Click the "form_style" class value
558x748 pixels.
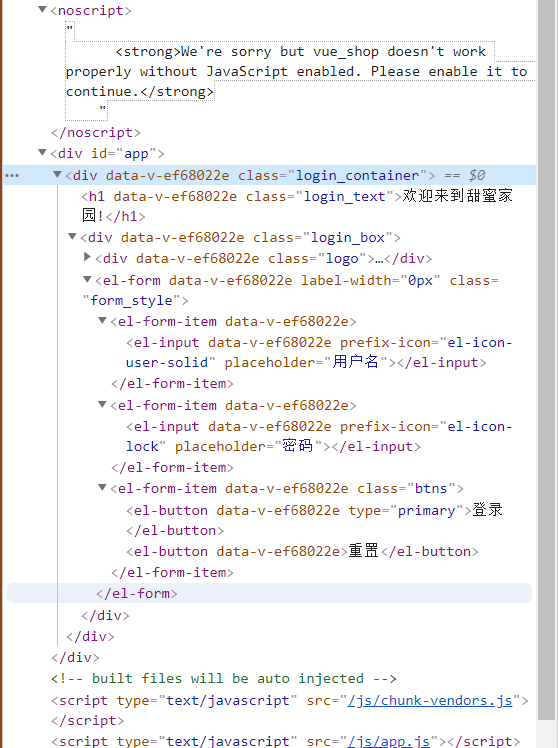131,301
